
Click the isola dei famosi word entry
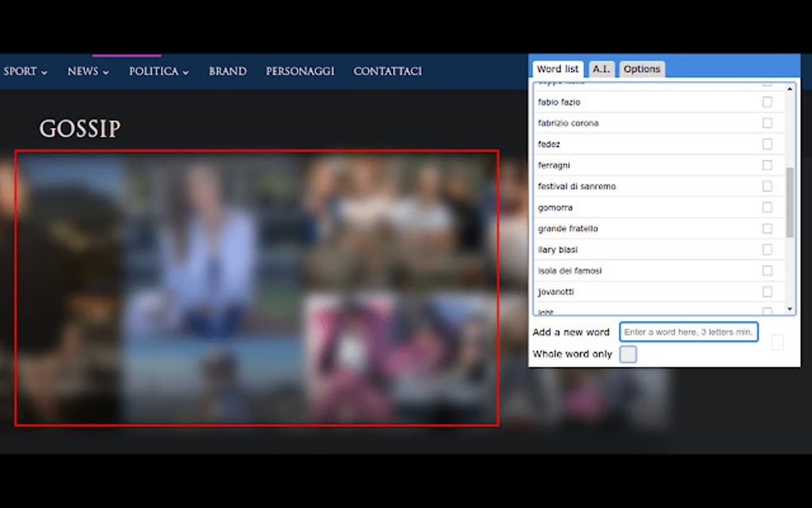(x=570, y=271)
